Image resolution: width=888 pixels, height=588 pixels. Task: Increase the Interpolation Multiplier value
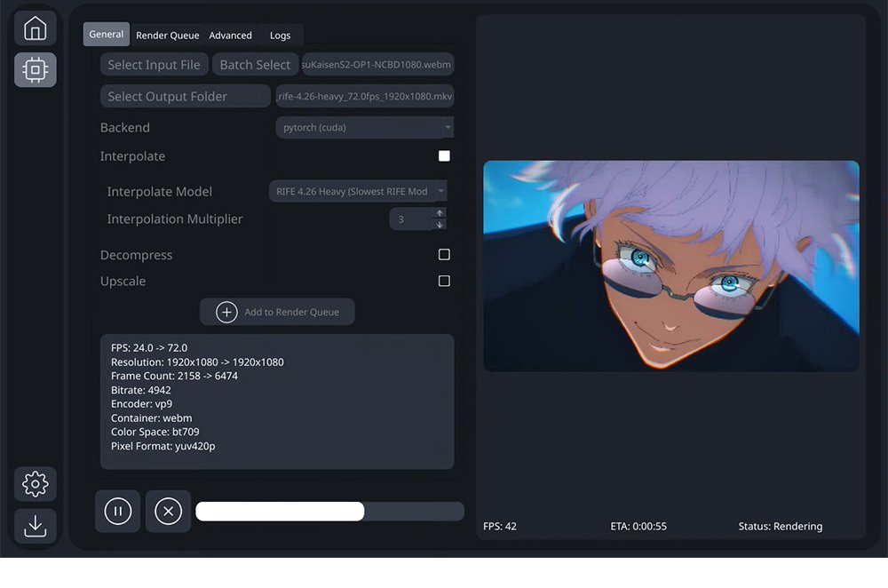(440, 213)
